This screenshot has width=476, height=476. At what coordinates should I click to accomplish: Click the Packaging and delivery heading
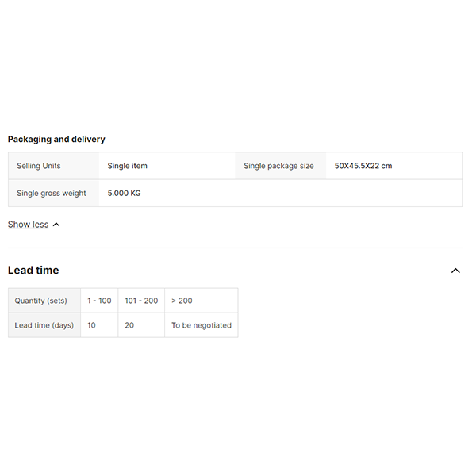pyautogui.click(x=56, y=139)
